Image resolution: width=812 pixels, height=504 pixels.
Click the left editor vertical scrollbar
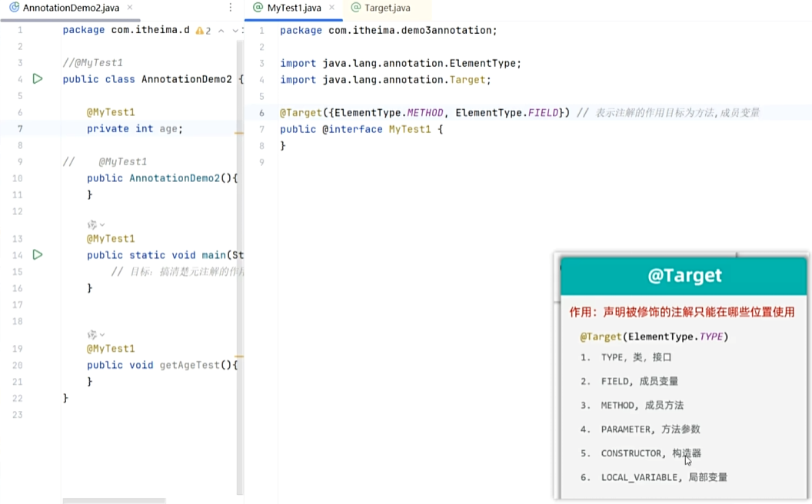point(240,267)
